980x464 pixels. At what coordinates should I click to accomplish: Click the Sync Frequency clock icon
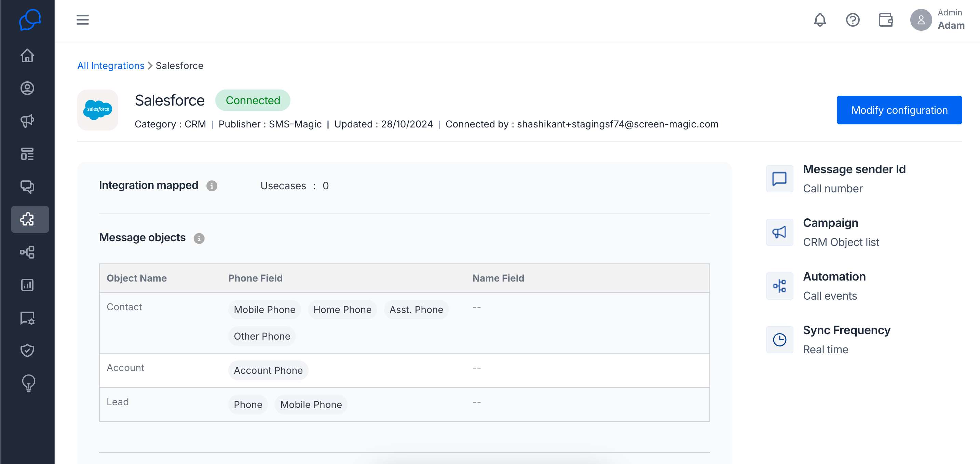pyautogui.click(x=779, y=339)
